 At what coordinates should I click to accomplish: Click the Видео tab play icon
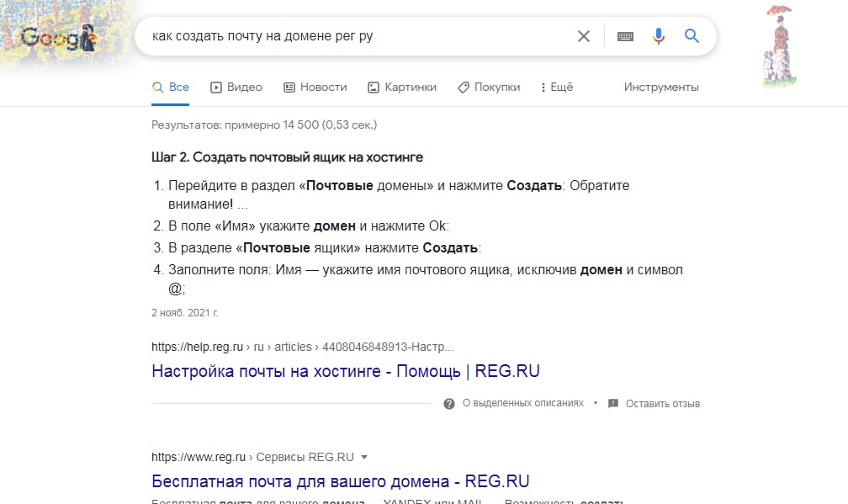point(216,88)
